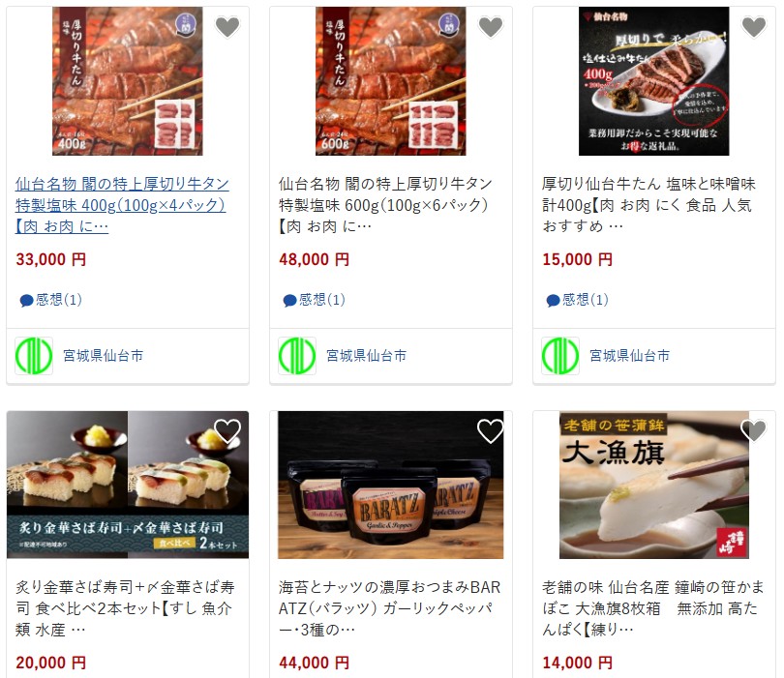Open 老舗の味 鐘崎の笹かまぼこ product title
The image size is (784, 678).
(x=652, y=608)
